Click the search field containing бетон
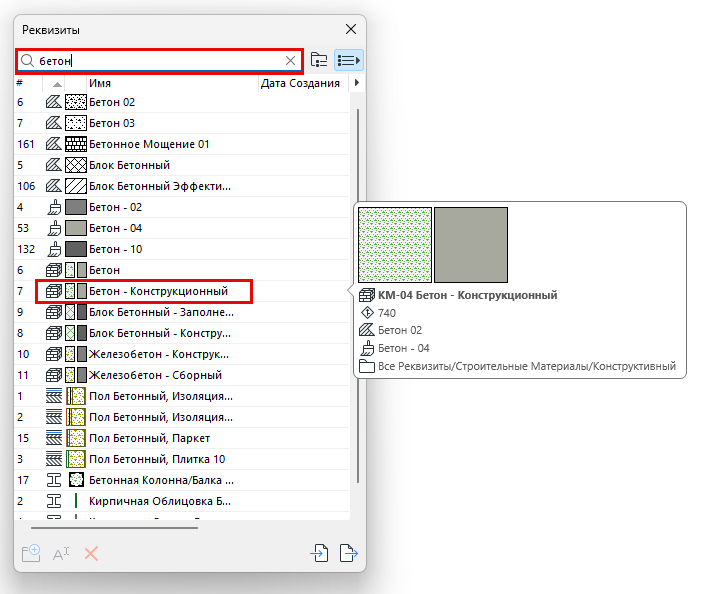701x594 pixels. point(160,61)
